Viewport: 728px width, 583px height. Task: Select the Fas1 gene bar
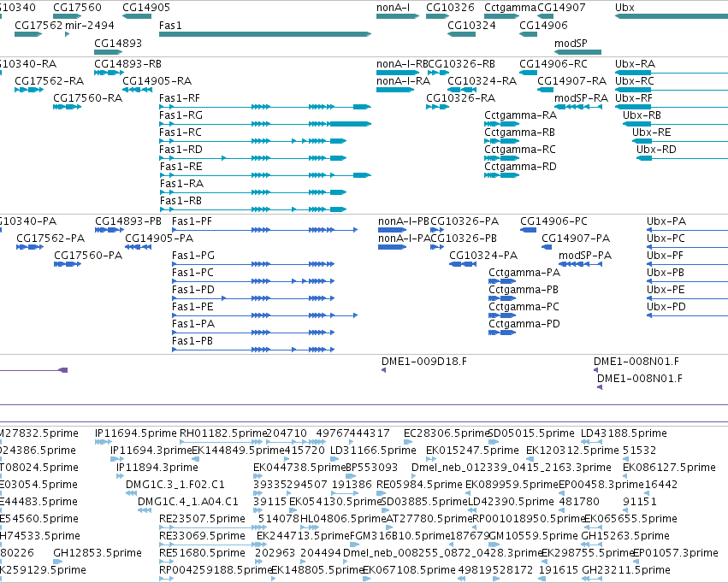265,34
